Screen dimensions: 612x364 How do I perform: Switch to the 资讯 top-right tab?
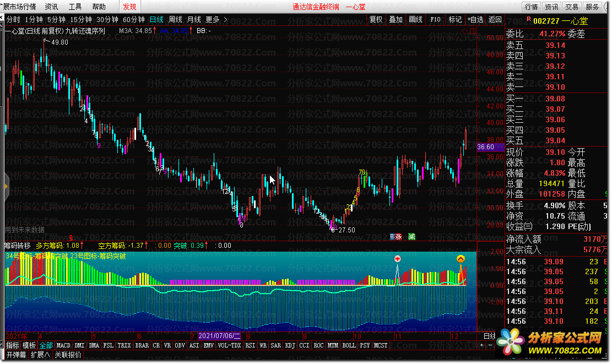[551, 7]
